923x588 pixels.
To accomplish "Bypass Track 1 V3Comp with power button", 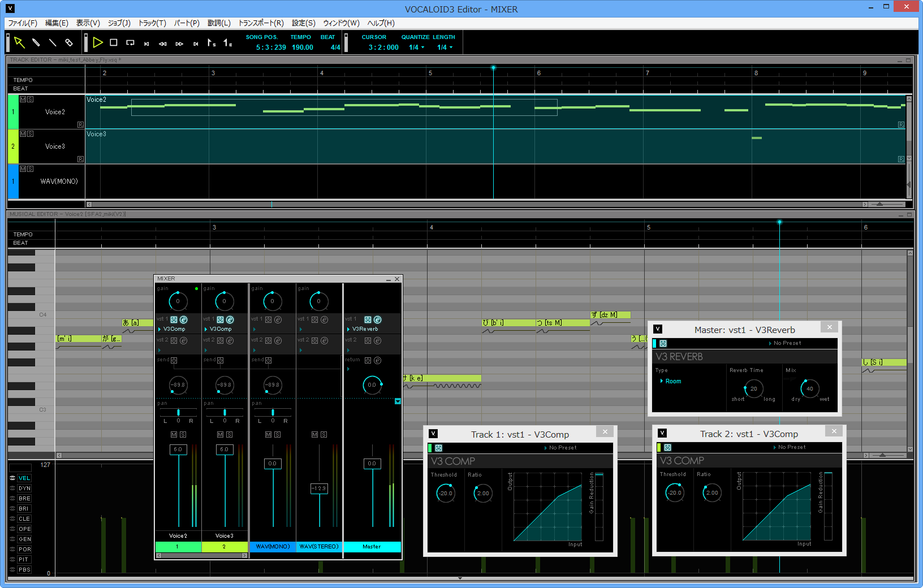I will 438,448.
